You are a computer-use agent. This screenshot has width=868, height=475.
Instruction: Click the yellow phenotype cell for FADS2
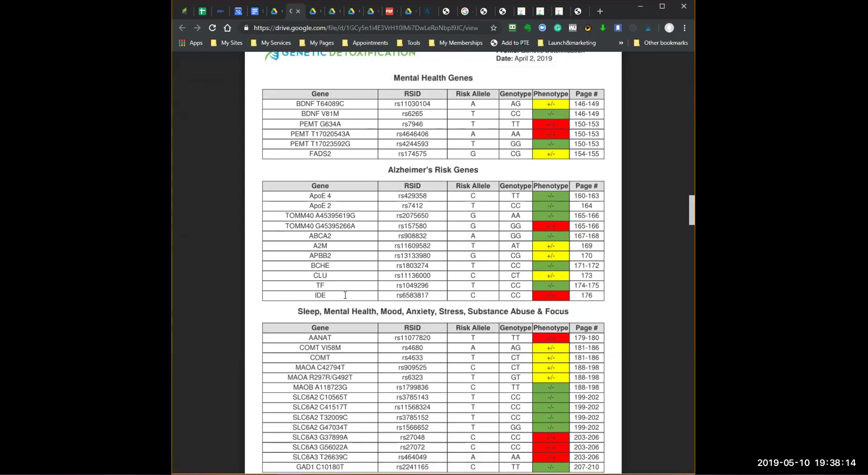pos(551,154)
